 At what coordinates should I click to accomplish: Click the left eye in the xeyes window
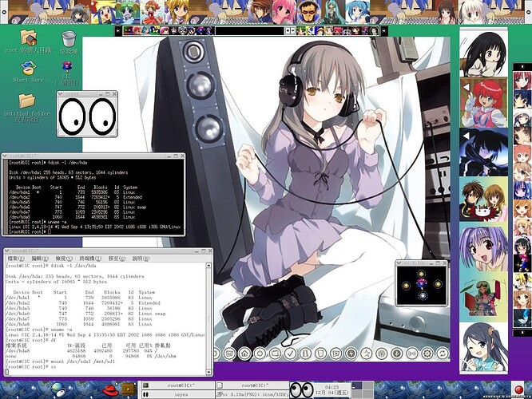[72, 117]
